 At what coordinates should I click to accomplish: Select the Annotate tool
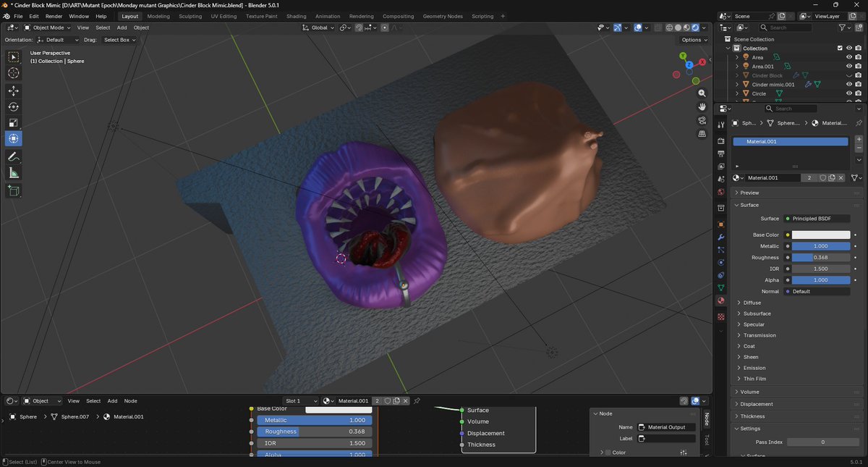(x=14, y=156)
